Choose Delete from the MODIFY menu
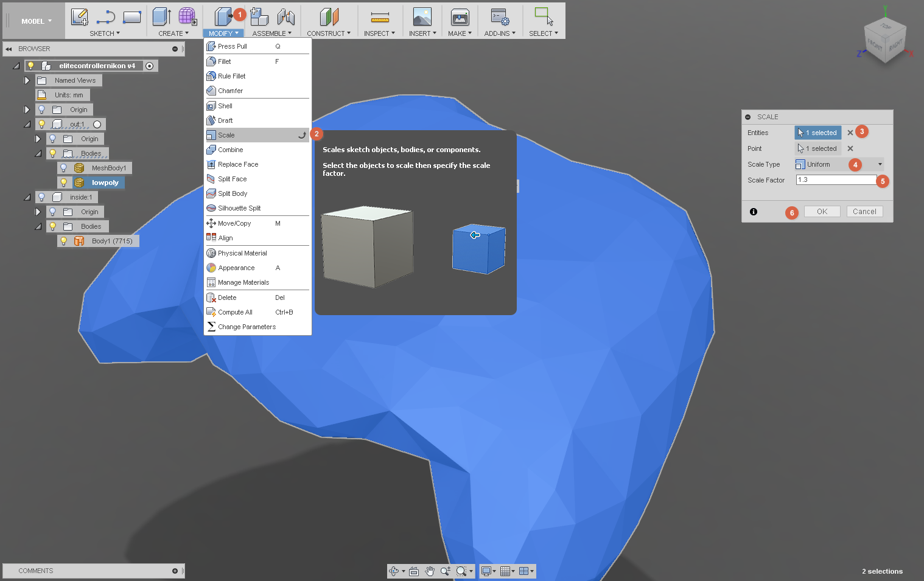This screenshot has width=924, height=581. [x=257, y=297]
